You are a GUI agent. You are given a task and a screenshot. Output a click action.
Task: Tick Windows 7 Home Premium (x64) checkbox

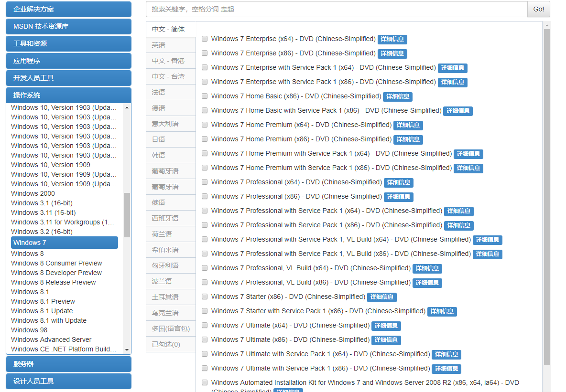point(205,125)
